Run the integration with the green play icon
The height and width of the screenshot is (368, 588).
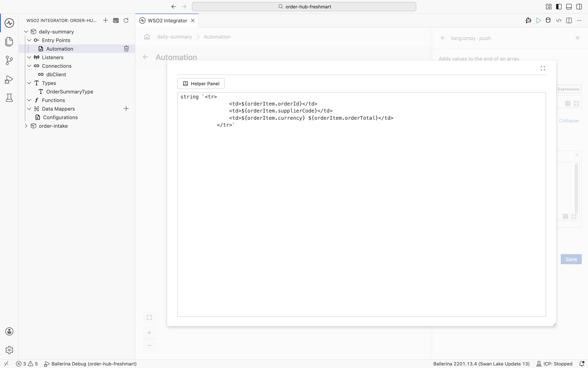[538, 20]
